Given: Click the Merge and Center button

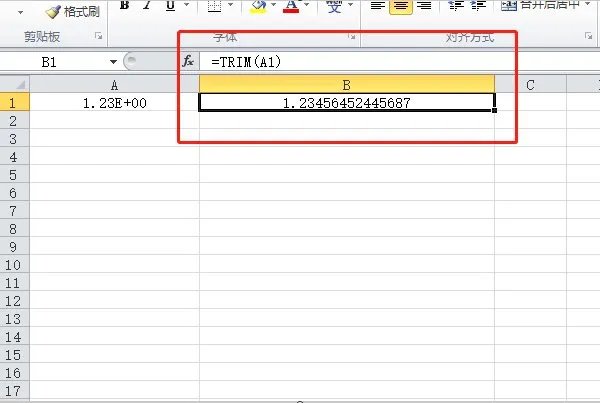Looking at the screenshot, I should (x=542, y=6).
